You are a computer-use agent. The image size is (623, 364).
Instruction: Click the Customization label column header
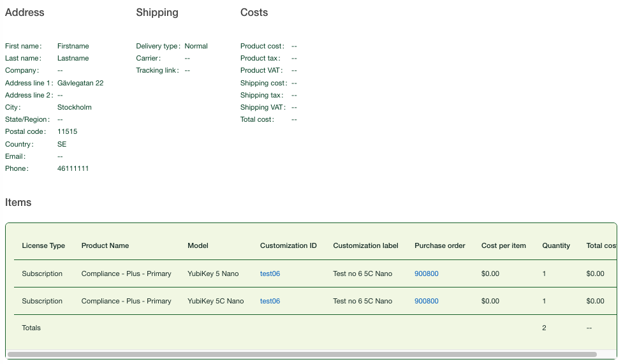point(365,245)
